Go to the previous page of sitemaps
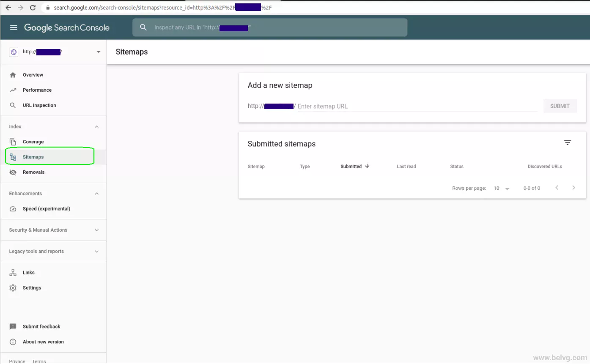Screen dimensions: 590x364 pos(557,188)
